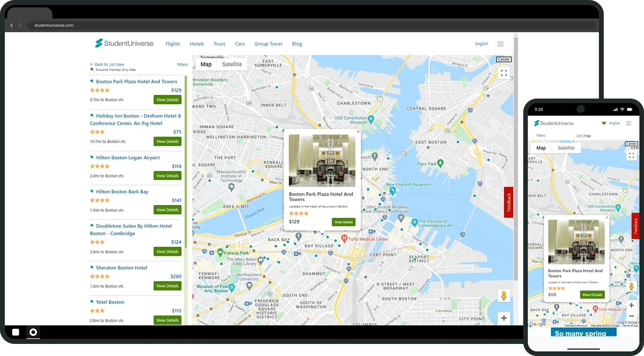Screen dimensions: 644x356
Task: Click the USS Constitution Museum marker
Action: 371,119
